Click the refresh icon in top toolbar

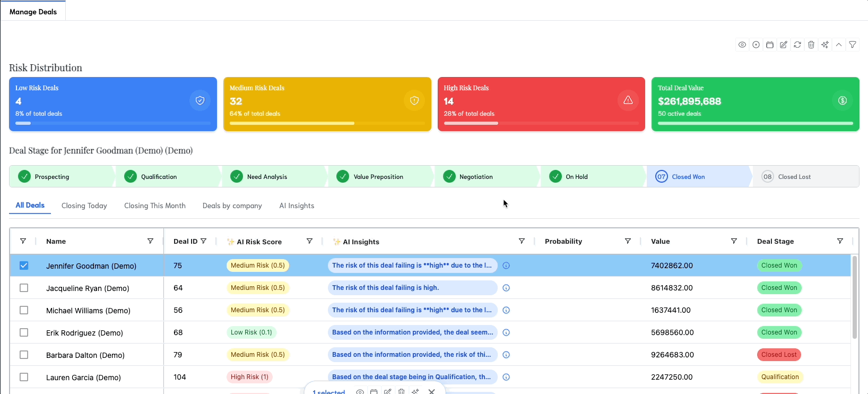pos(797,45)
